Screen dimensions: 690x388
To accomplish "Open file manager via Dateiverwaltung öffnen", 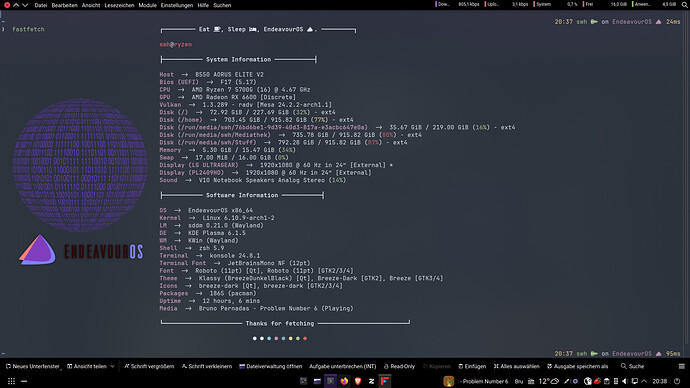I will pos(270,366).
